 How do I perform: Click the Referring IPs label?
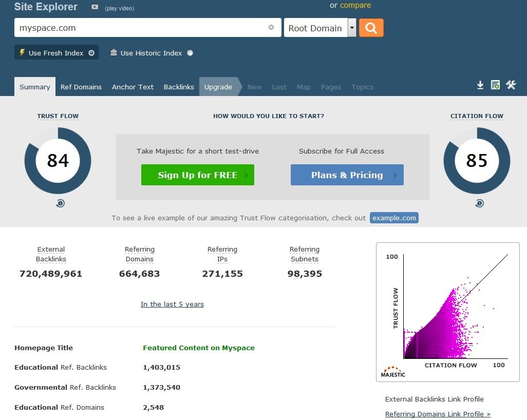(222, 254)
